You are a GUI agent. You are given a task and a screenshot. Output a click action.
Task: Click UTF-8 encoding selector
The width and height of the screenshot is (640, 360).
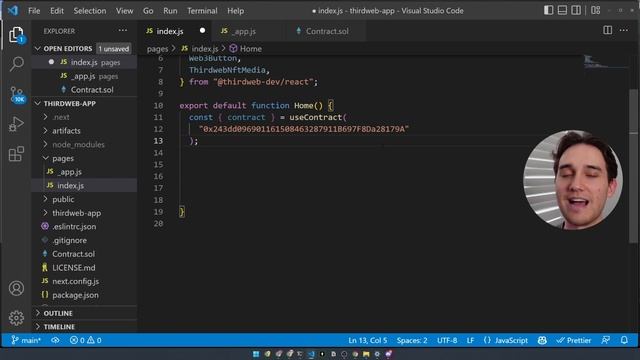(x=447, y=340)
